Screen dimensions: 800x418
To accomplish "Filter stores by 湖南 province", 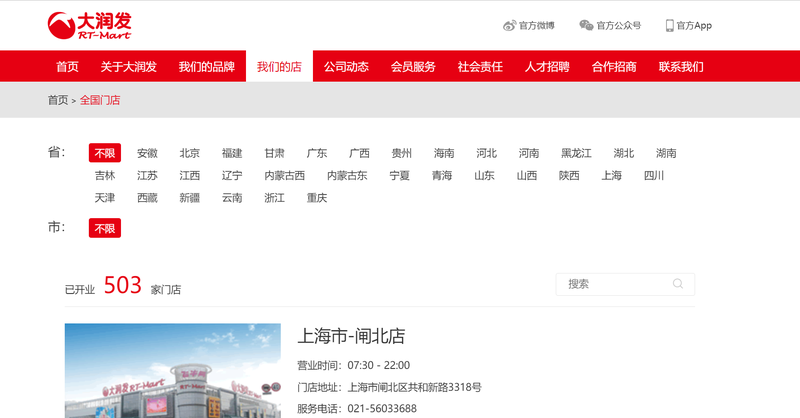I will 666,153.
